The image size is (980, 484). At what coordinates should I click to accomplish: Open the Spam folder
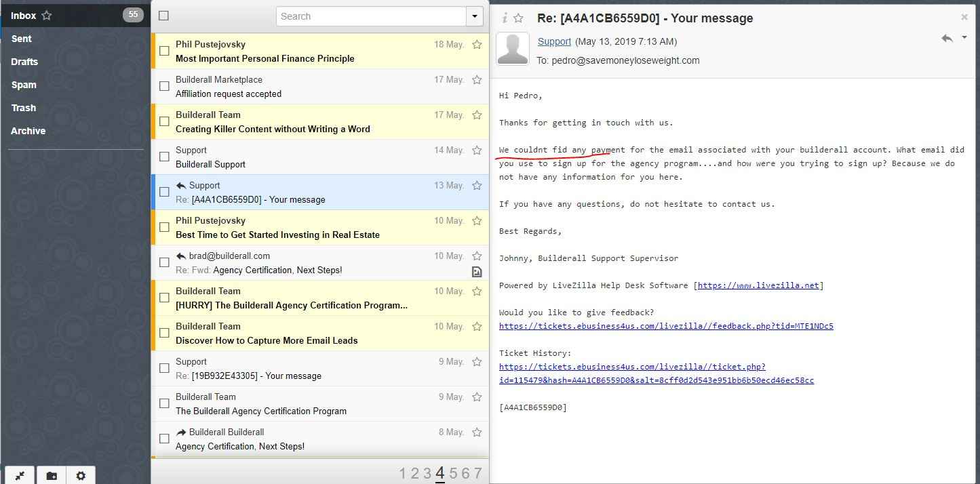(24, 85)
